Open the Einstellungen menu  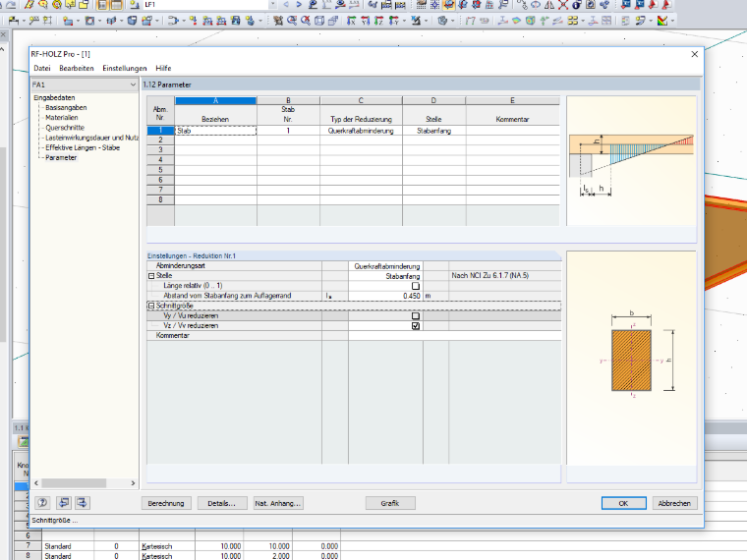[125, 68]
